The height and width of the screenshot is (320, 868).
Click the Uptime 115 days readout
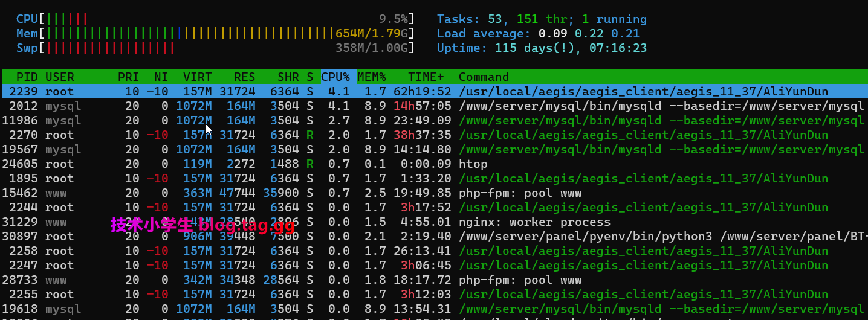click(542, 48)
